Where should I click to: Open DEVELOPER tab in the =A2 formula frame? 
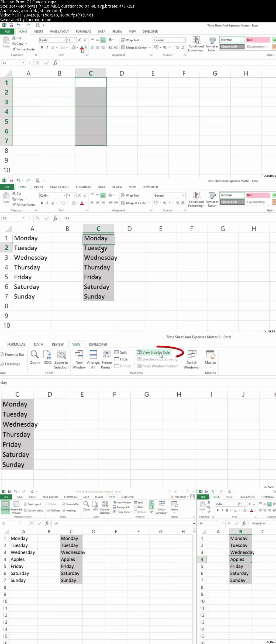pos(150,187)
